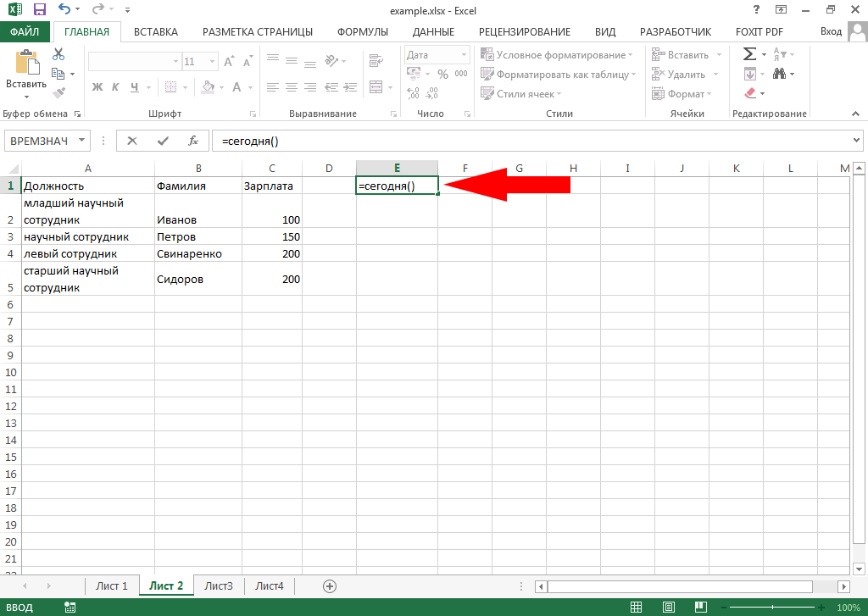This screenshot has width=868, height=616.
Task: Click the Paste clipboard icon
Action: coord(26,63)
